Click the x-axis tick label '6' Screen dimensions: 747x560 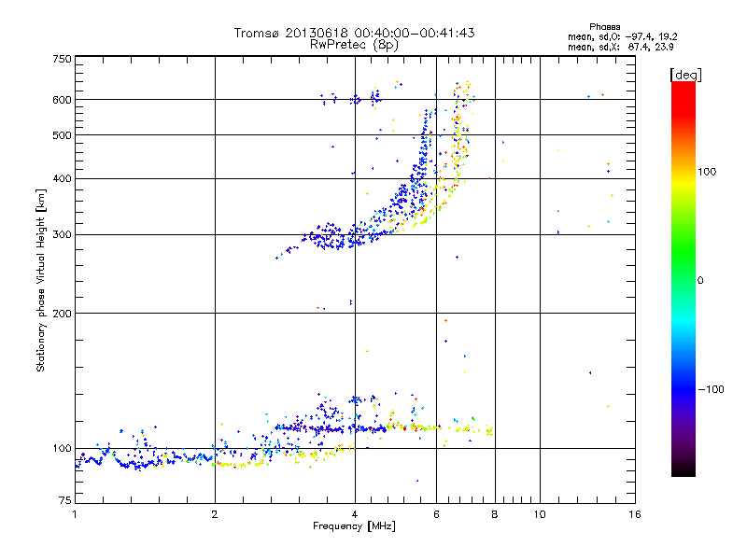[436, 514]
